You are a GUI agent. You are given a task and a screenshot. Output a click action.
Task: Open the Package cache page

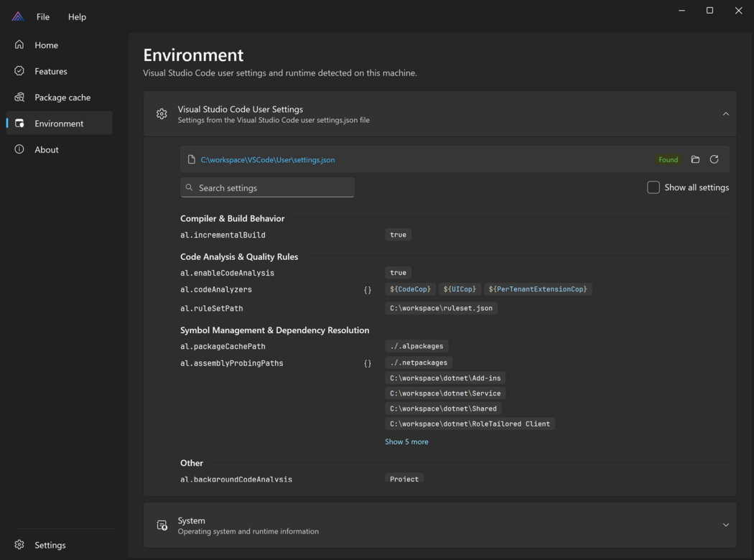click(59, 97)
